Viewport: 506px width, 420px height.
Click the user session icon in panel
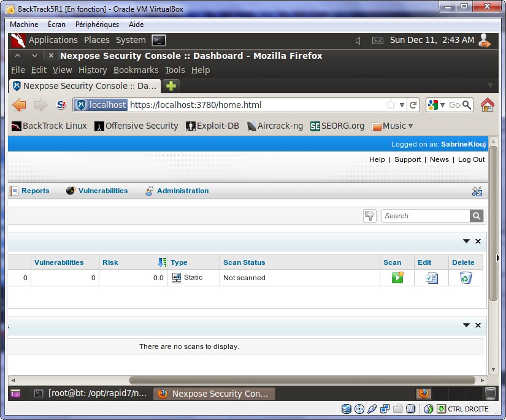pos(485,40)
